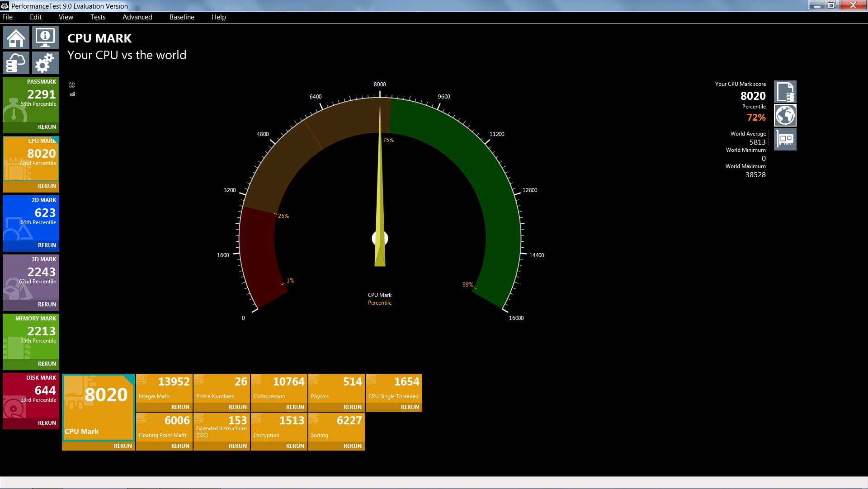Rerun the Physics test
The image size is (868, 489).
coord(353,407)
